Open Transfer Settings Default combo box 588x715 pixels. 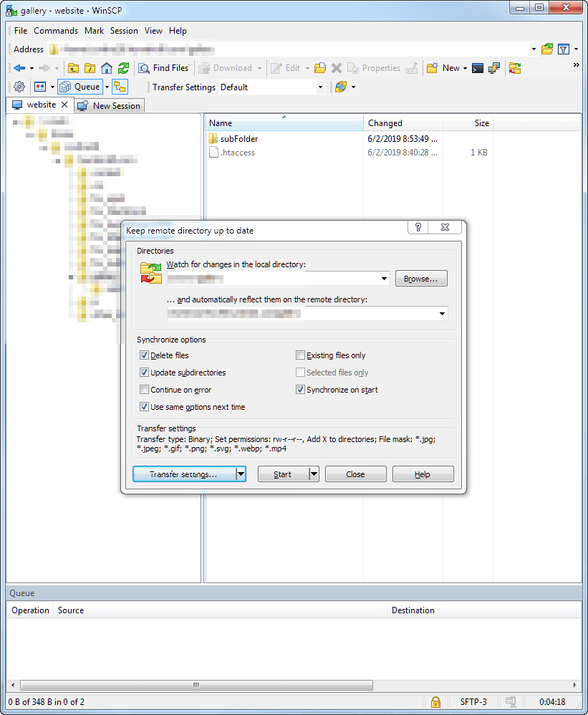pyautogui.click(x=320, y=87)
